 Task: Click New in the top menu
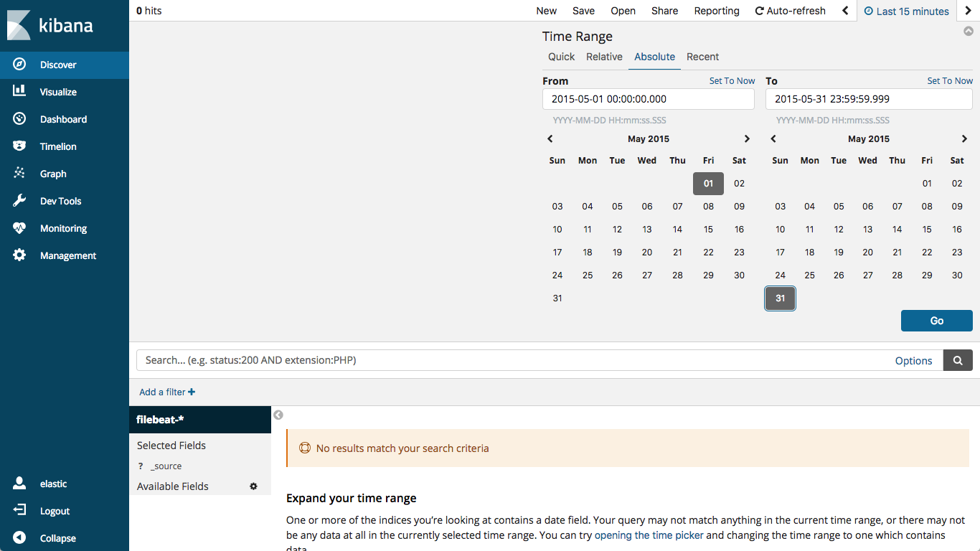[x=547, y=11]
